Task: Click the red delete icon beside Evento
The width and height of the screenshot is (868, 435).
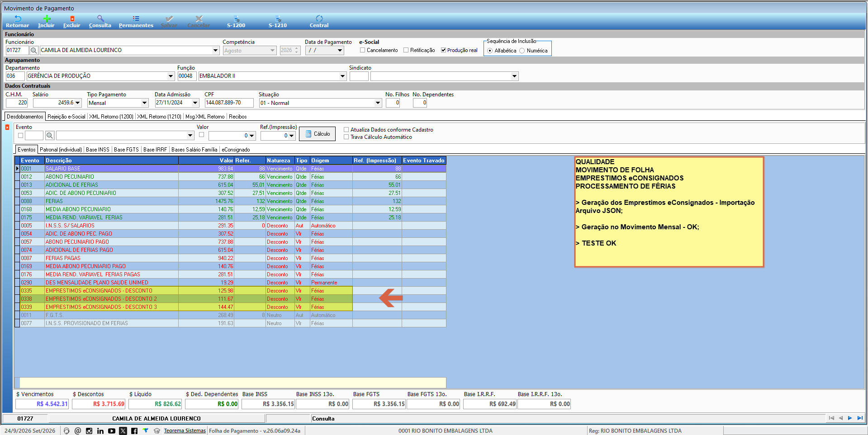Action: pyautogui.click(x=7, y=128)
